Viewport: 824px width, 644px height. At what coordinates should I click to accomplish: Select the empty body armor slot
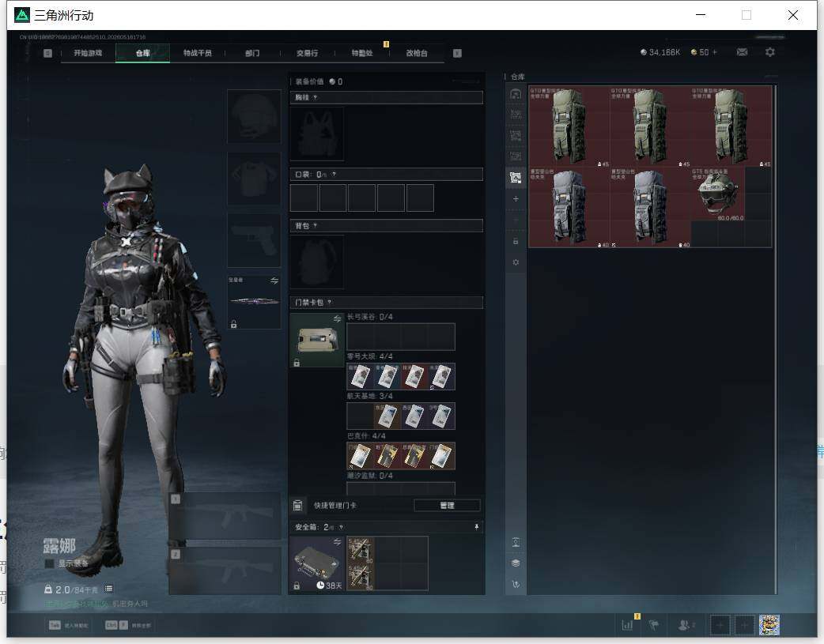click(x=254, y=179)
